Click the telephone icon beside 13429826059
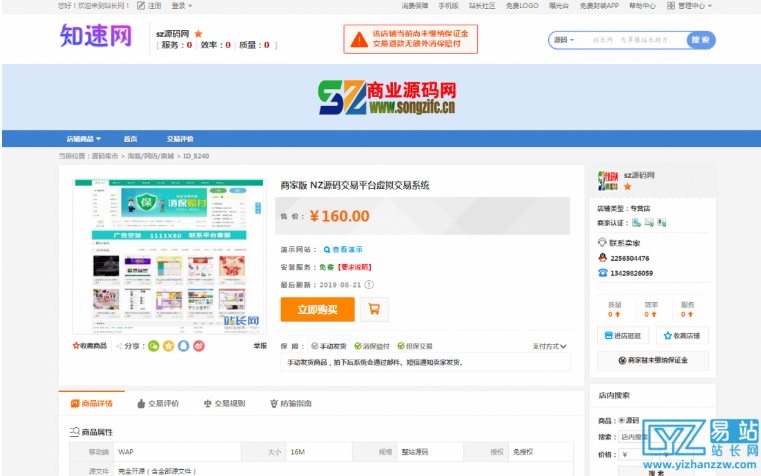Screen dimensions: 761x476 point(602,273)
